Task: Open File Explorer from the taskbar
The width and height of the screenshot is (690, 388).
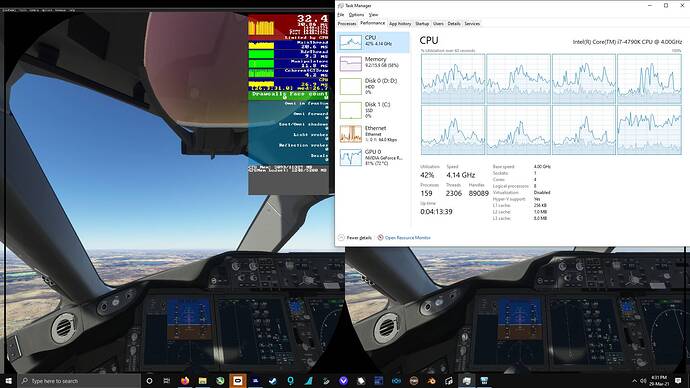Action: (202, 381)
